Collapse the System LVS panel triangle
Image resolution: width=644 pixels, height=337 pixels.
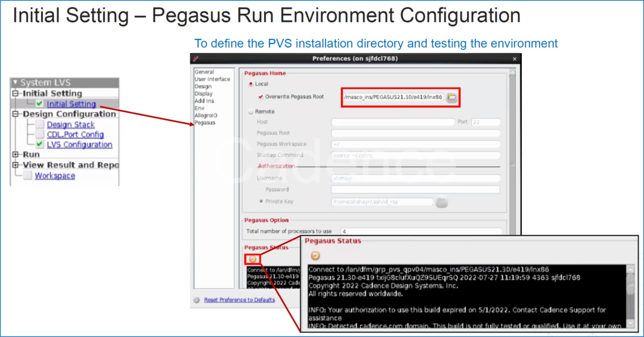[16, 83]
